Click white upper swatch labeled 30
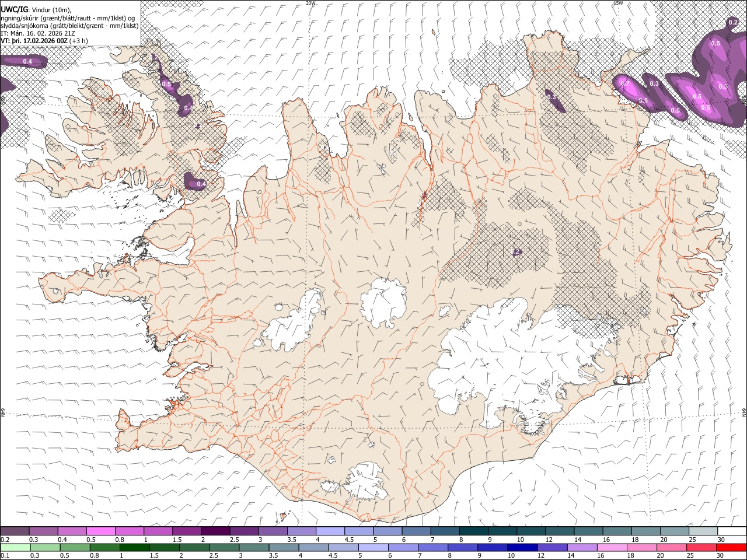This screenshot has width=747, height=560. point(731,531)
